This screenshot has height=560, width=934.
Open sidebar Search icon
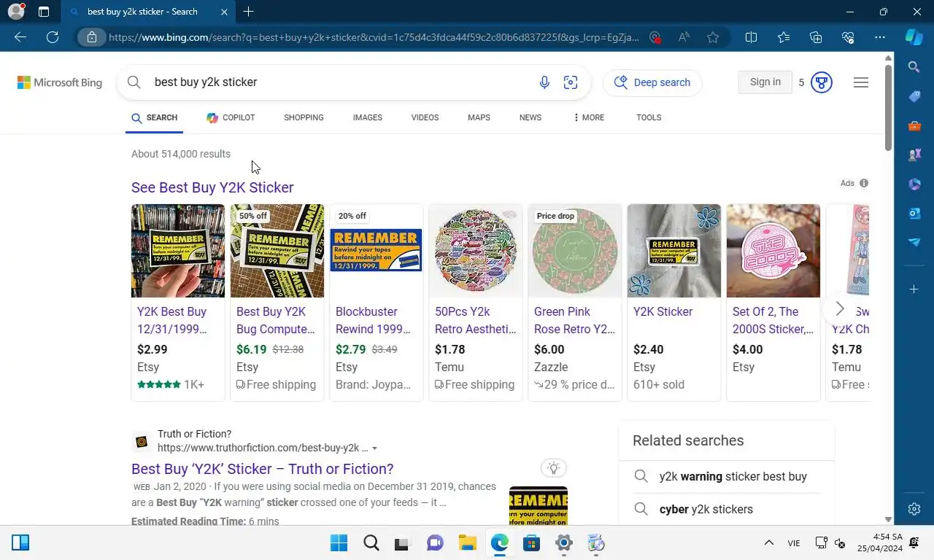click(914, 67)
